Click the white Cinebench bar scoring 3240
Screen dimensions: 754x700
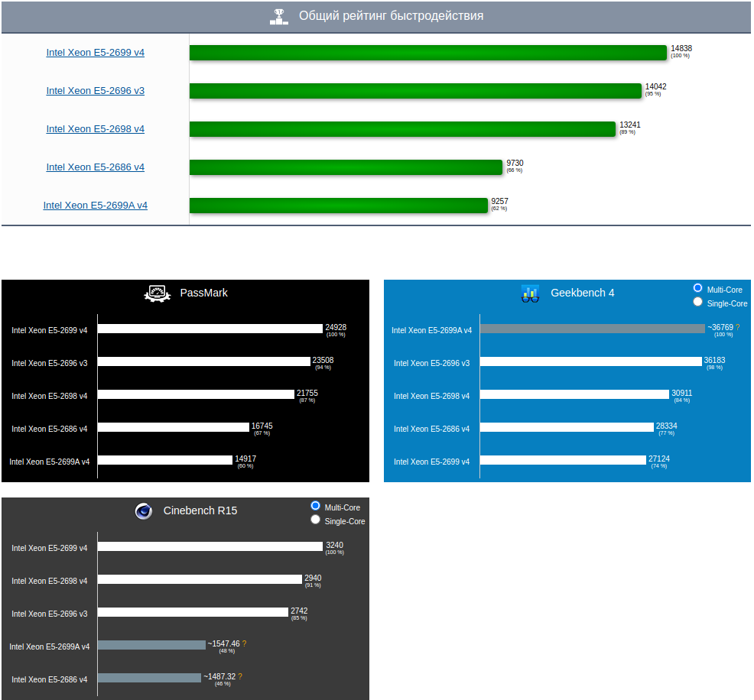(210, 546)
